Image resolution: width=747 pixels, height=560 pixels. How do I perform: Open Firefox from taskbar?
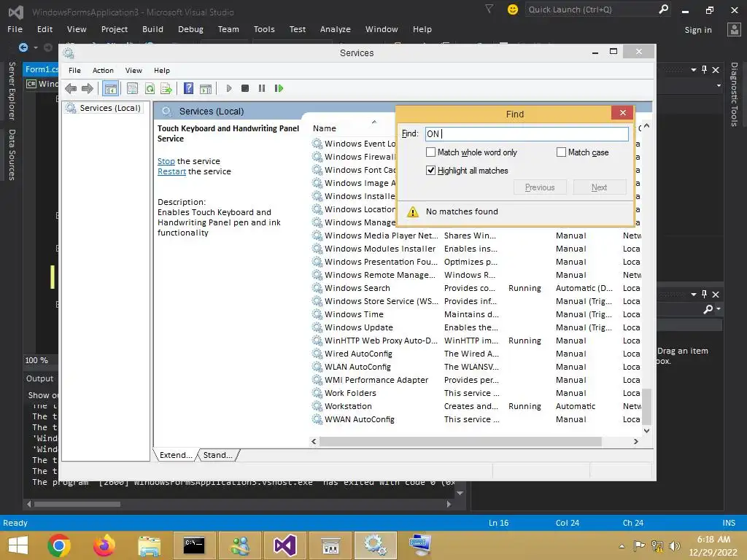pyautogui.click(x=104, y=545)
